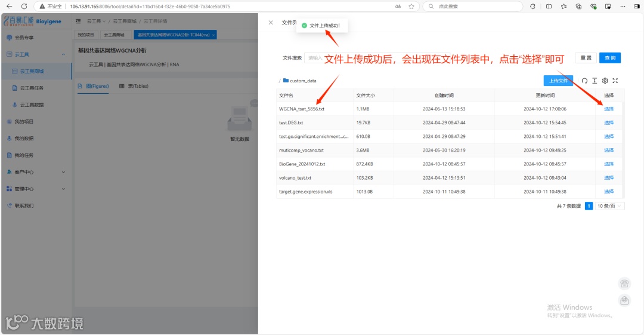
Task: Open split screen browser icon
Action: [549, 6]
